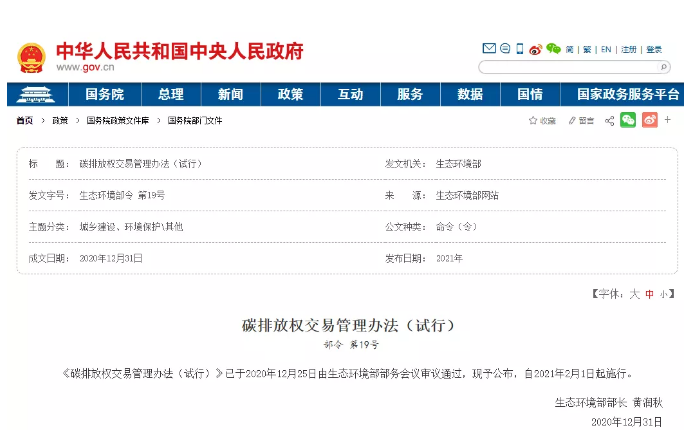This screenshot has height=434, width=692.
Task: Click 国务院政策文件库 breadcrumb link
Action: click(118, 120)
